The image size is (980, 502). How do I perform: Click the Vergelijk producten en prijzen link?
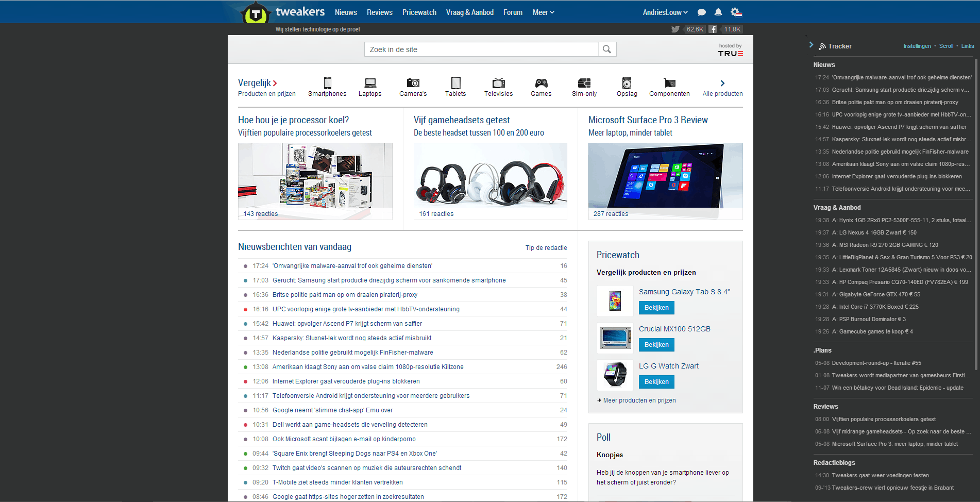click(x=267, y=87)
